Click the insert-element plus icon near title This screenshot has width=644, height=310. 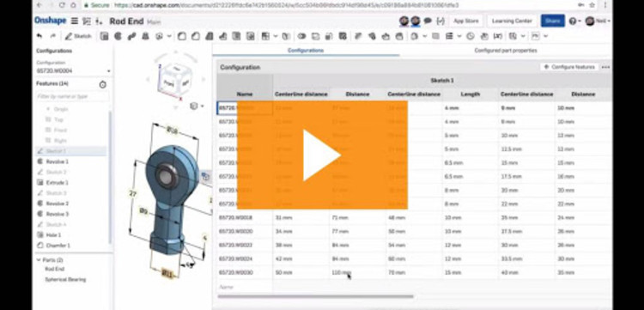[99, 21]
